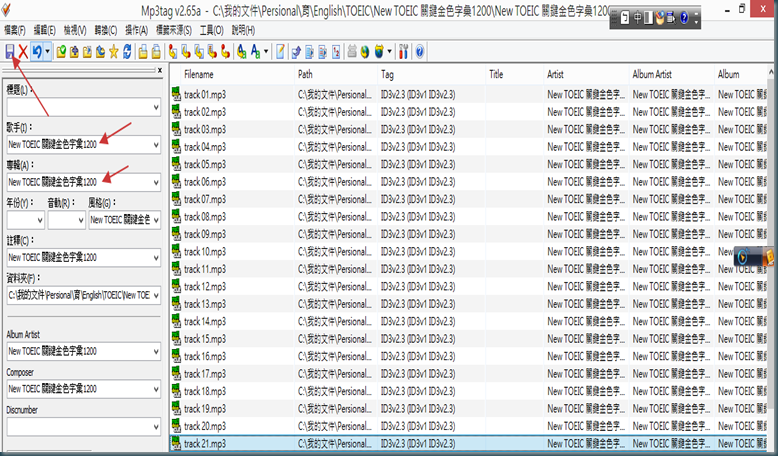The height and width of the screenshot is (456, 778).
Task: Expand the Discnumber field dropdown
Action: coord(156,427)
